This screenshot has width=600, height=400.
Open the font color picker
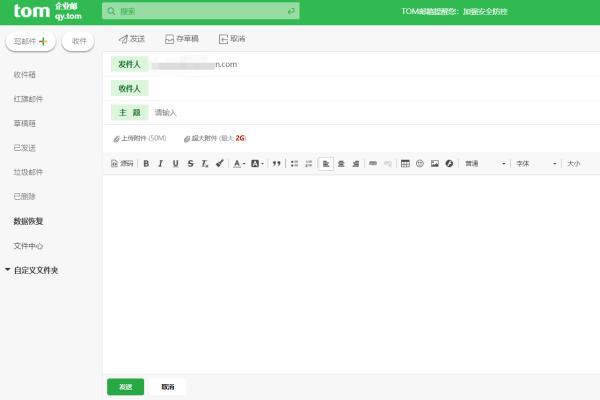[x=239, y=164]
